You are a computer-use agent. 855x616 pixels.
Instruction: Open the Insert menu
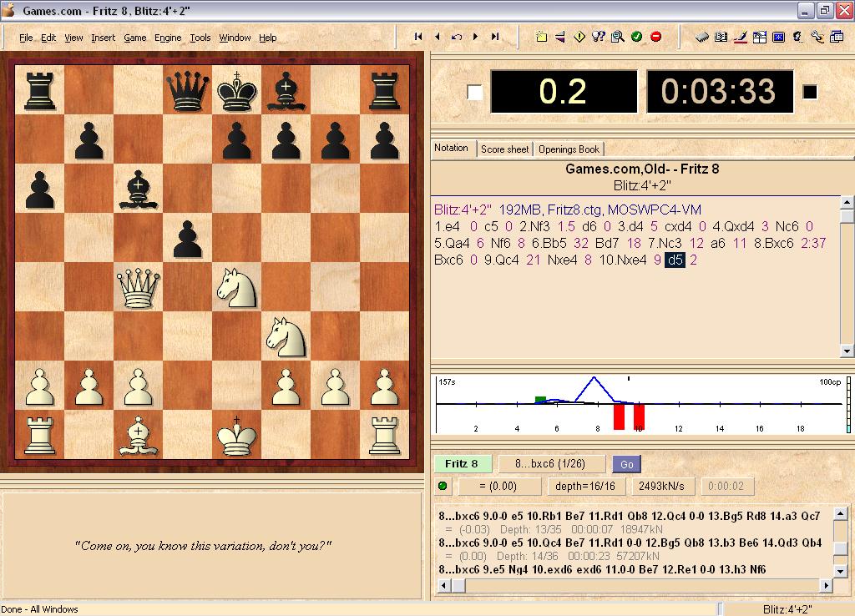click(x=103, y=38)
